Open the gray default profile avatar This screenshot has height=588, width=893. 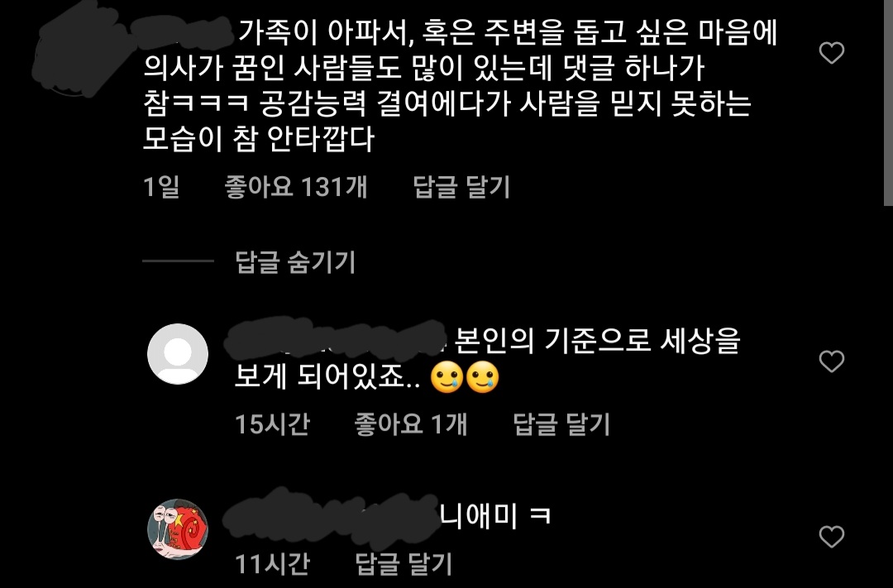pyautogui.click(x=178, y=354)
